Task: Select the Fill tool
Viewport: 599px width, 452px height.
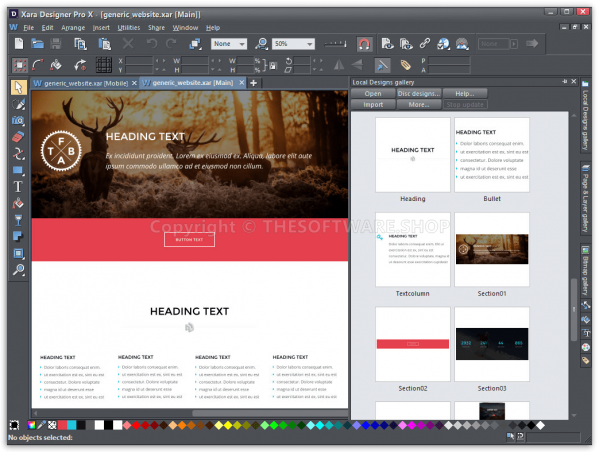Action: (18, 203)
